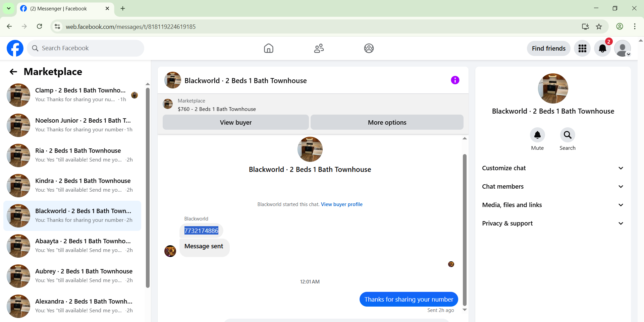Click the install app icon in address bar
This screenshot has width=644, height=322.
coord(585,26)
